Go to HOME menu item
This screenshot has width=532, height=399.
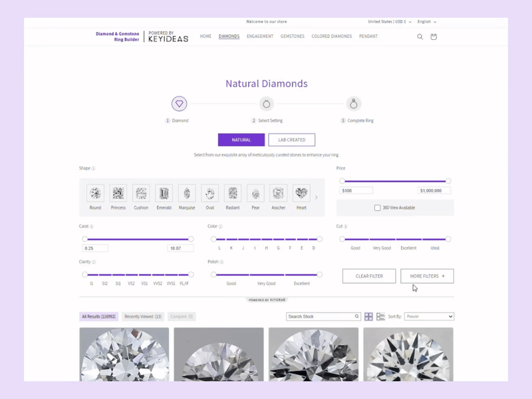coord(205,37)
